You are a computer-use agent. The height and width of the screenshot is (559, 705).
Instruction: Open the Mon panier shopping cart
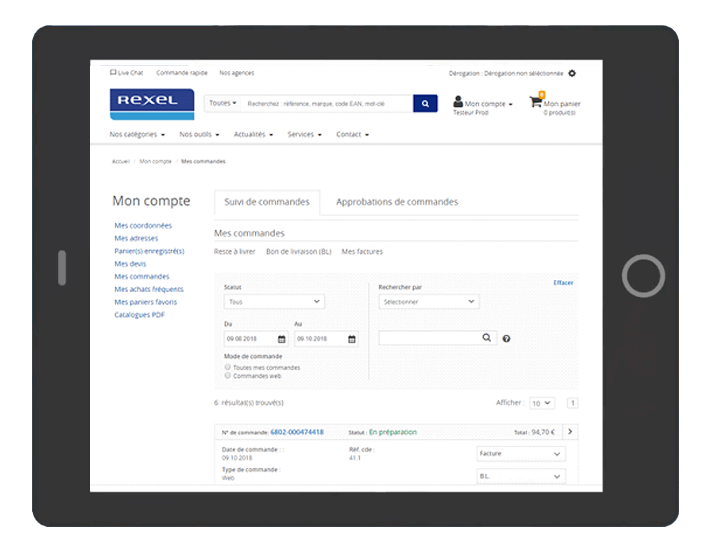[x=538, y=103]
